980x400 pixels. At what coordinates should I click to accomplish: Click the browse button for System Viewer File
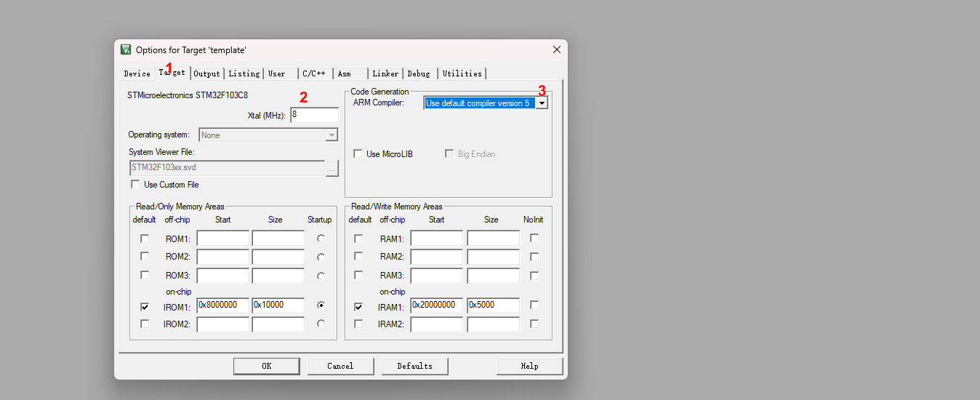point(332,168)
